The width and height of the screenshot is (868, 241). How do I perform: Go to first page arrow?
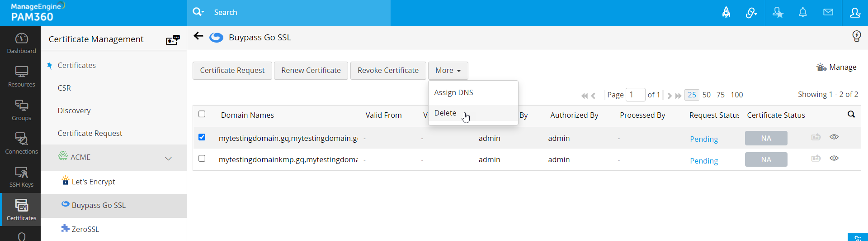(x=585, y=96)
